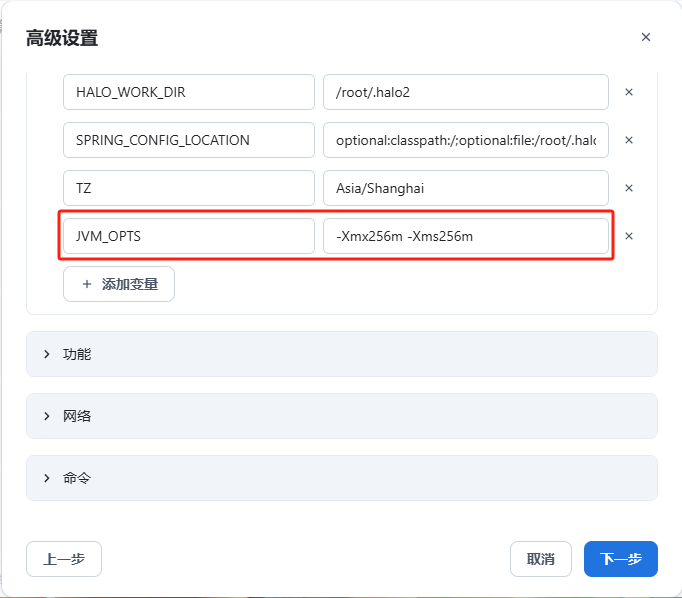Edit the JVM_OPTS name field
Image resolution: width=682 pixels, height=598 pixels.
189,236
